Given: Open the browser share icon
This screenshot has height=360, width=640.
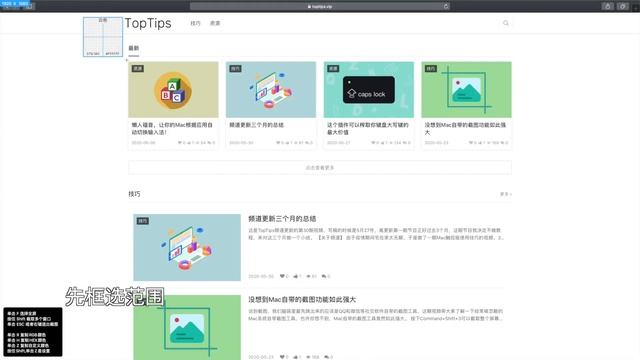Looking at the screenshot, I should (x=607, y=7).
